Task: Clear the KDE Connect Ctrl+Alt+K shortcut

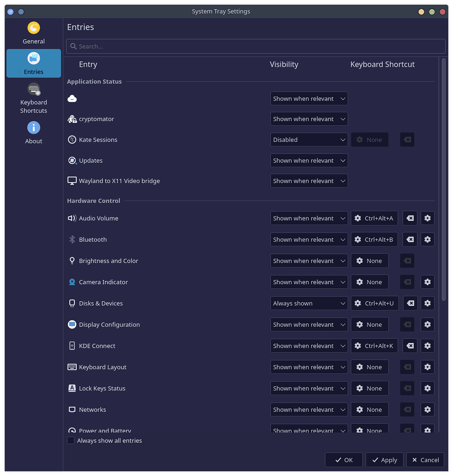Action: point(410,346)
